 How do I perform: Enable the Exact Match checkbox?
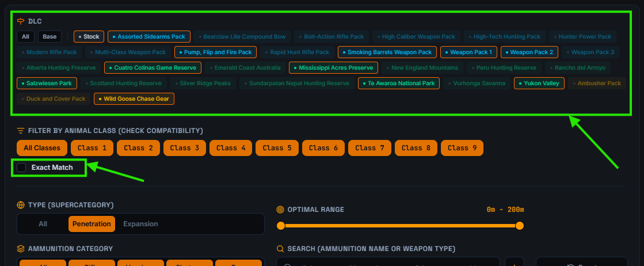click(x=21, y=168)
